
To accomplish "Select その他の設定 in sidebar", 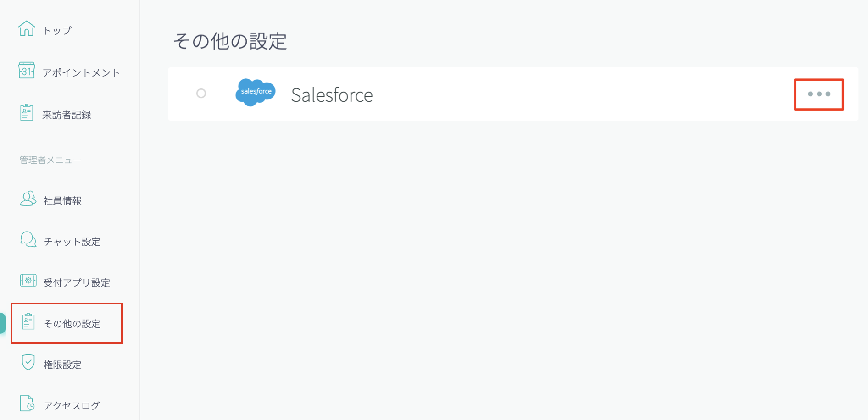I will 72,324.
